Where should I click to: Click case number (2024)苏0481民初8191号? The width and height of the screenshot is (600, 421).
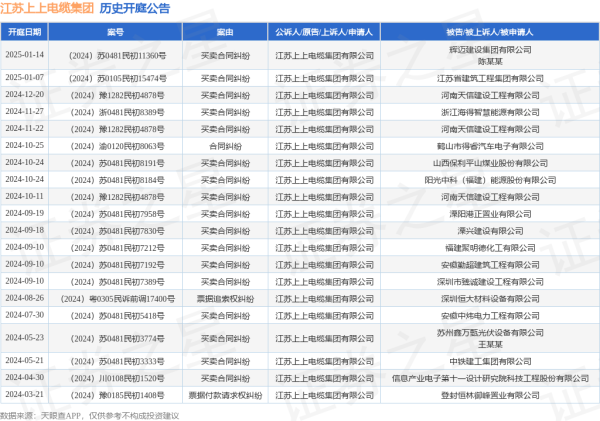point(117,163)
